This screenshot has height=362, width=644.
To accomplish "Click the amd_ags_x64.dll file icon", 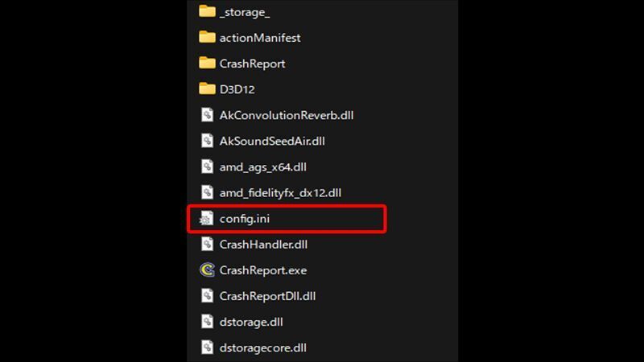I will pyautogui.click(x=207, y=167).
